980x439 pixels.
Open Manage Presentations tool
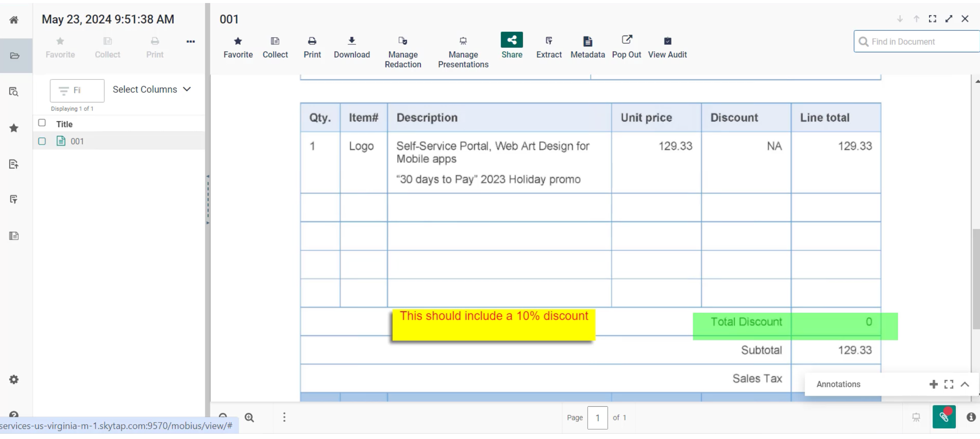tap(463, 41)
